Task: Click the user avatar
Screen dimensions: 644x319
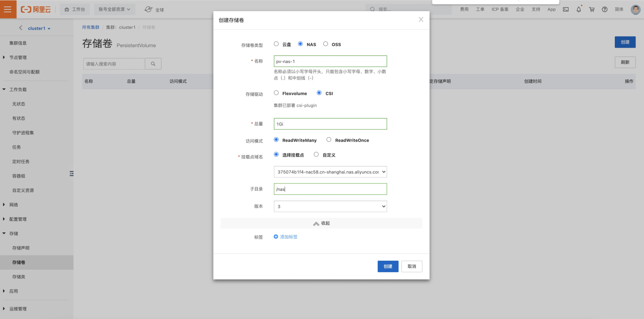Action: pyautogui.click(x=635, y=9)
